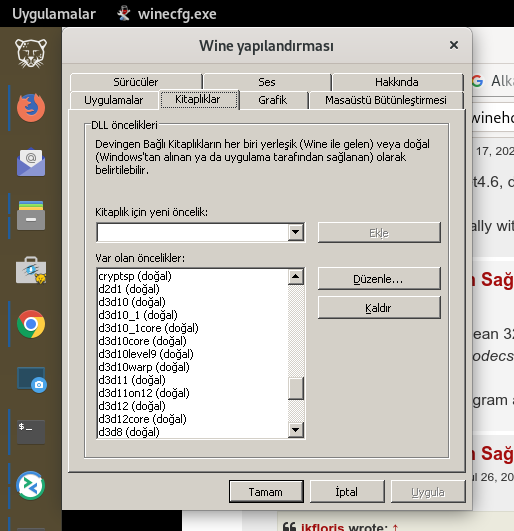Select d3d12core (doğal) entry
Viewport: 514px width, 531px height.
click(192, 419)
